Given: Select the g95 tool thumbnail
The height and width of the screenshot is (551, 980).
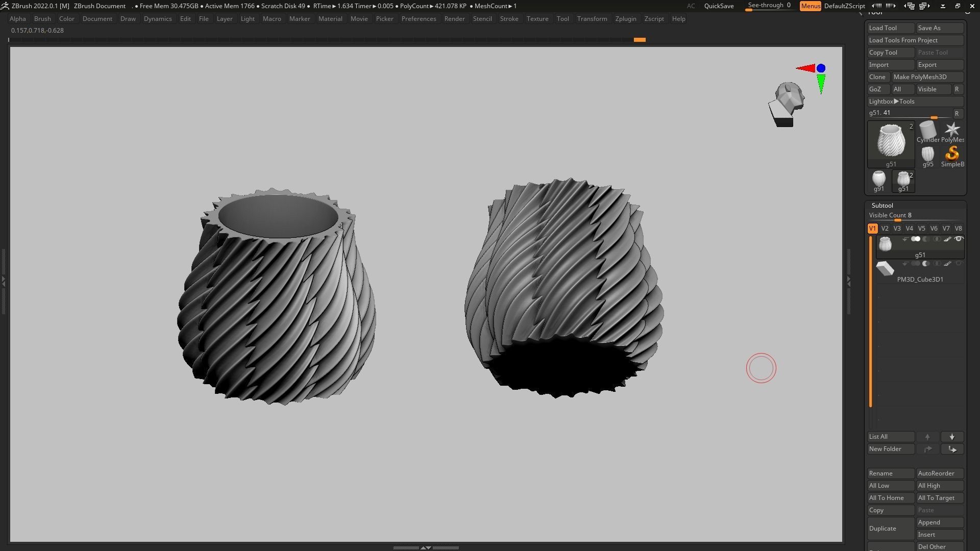Looking at the screenshot, I should pyautogui.click(x=927, y=157).
